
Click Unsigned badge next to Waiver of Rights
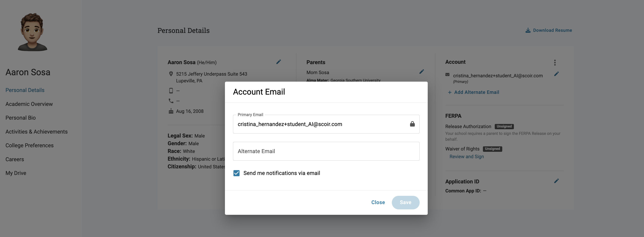(x=492, y=149)
